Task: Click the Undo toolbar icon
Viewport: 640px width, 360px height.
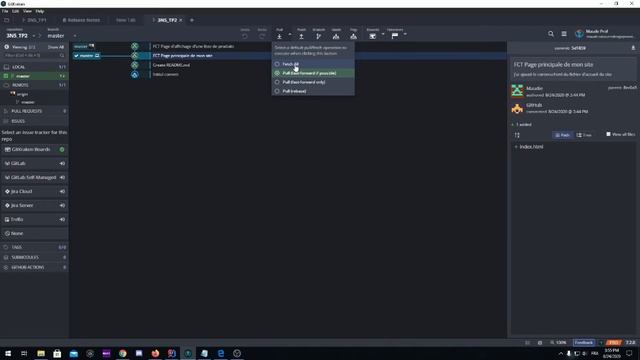Action: tap(244, 36)
